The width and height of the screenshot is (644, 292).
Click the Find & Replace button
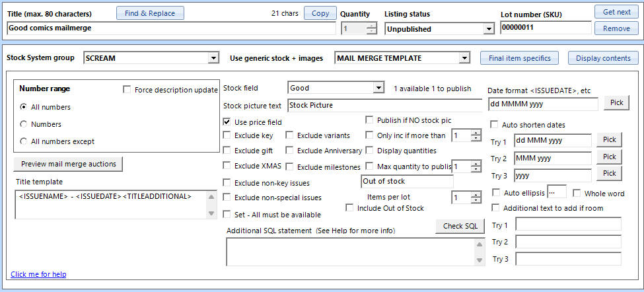[150, 13]
